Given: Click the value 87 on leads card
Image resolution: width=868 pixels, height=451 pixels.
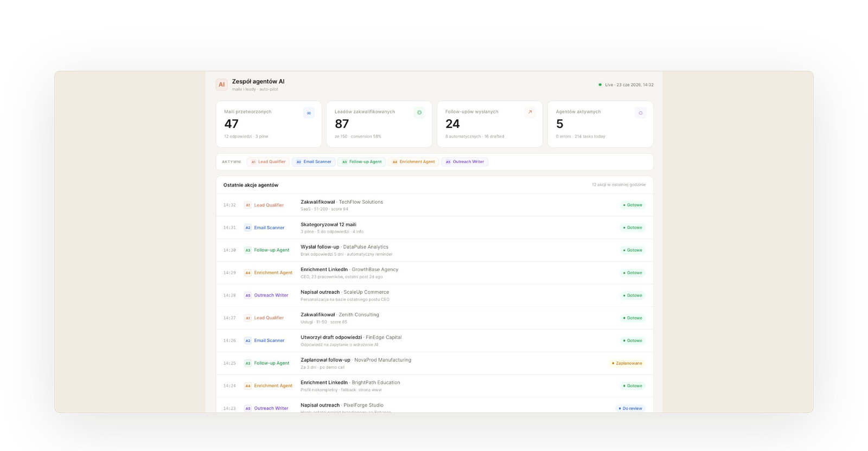Looking at the screenshot, I should (x=342, y=124).
